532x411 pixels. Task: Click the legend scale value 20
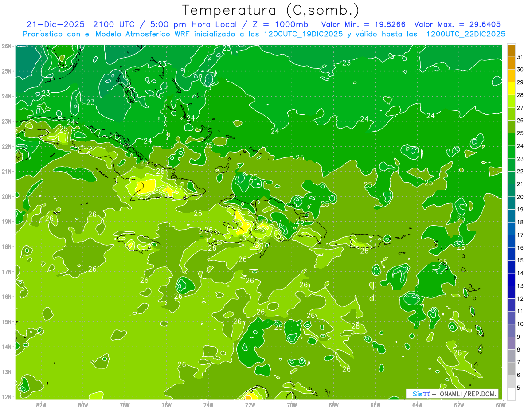tap(520, 196)
